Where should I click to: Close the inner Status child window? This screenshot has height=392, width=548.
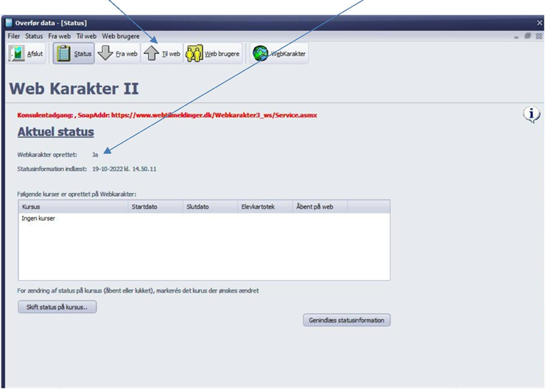[x=539, y=36]
